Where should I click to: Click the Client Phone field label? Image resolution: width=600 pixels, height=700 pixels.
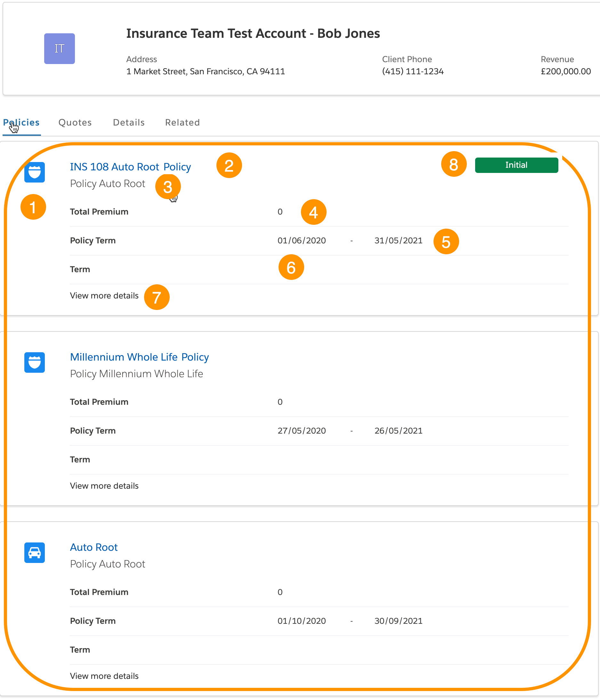(407, 59)
